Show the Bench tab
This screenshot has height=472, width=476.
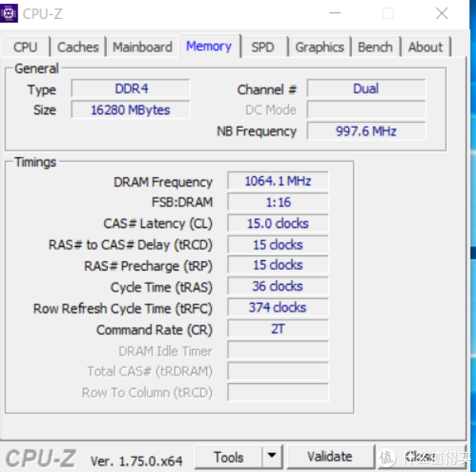375,47
